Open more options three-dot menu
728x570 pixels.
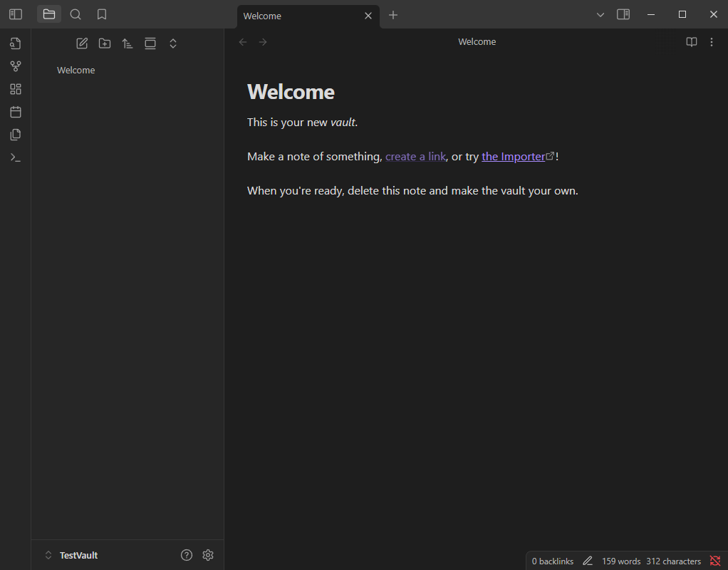tap(712, 42)
